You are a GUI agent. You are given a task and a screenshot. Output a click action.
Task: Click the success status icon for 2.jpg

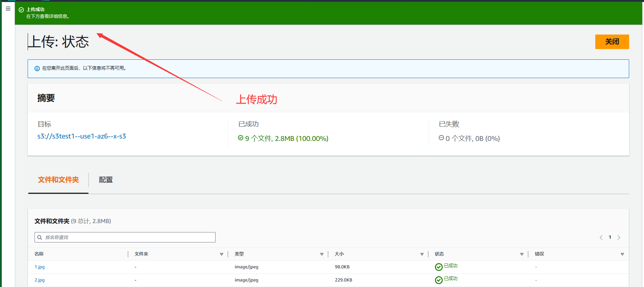(x=439, y=280)
